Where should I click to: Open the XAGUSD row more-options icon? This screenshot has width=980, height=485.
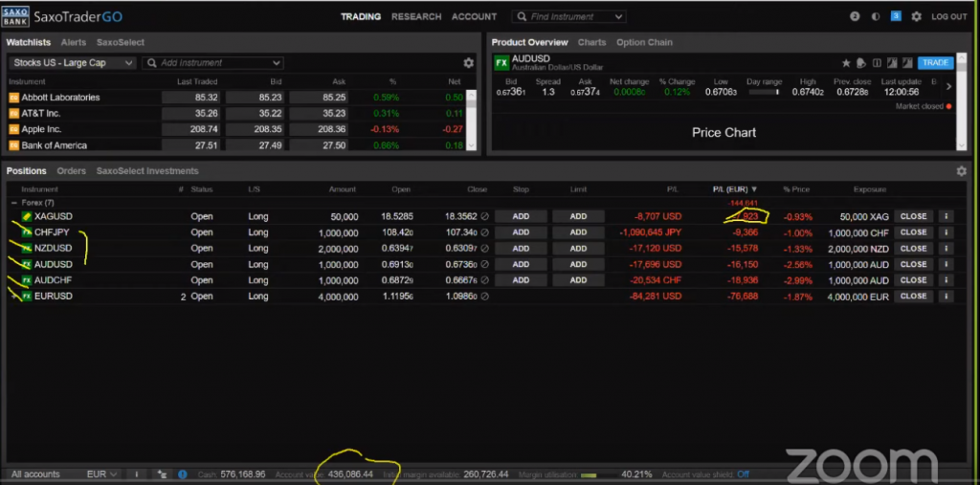click(946, 216)
